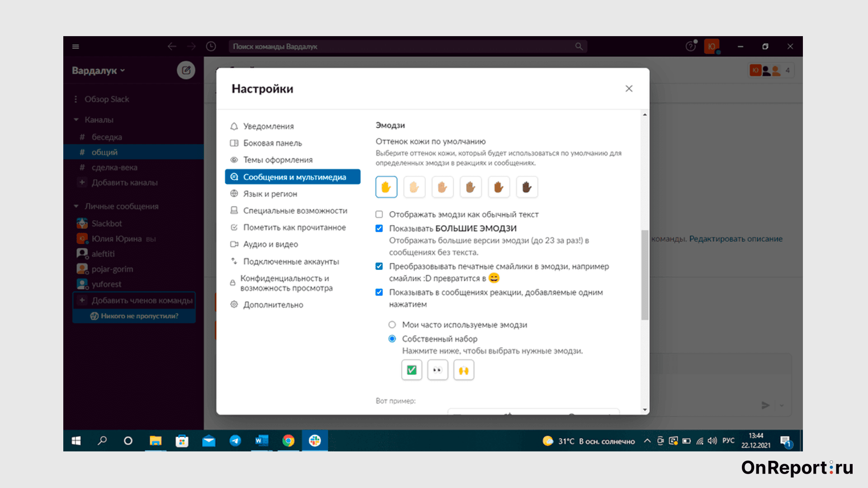Uncheck reactions added with one click
This screenshot has height=488, width=868.
pyautogui.click(x=379, y=292)
